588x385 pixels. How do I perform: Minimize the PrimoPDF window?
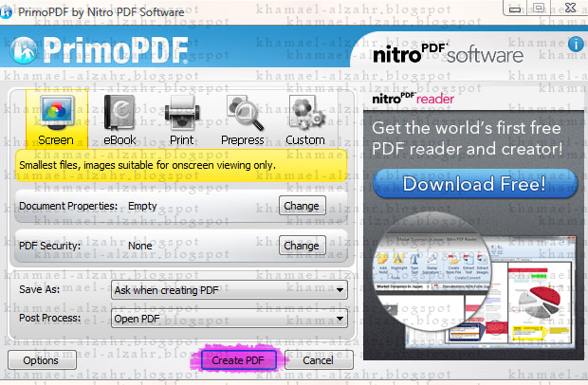tap(515, 8)
